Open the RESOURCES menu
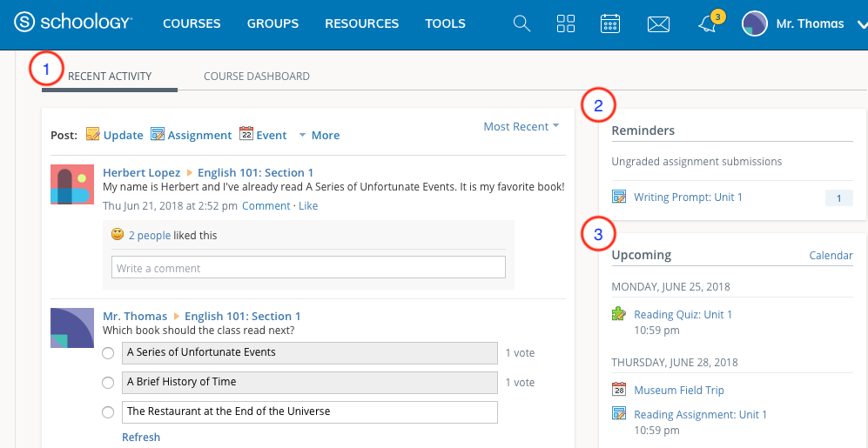 click(361, 23)
